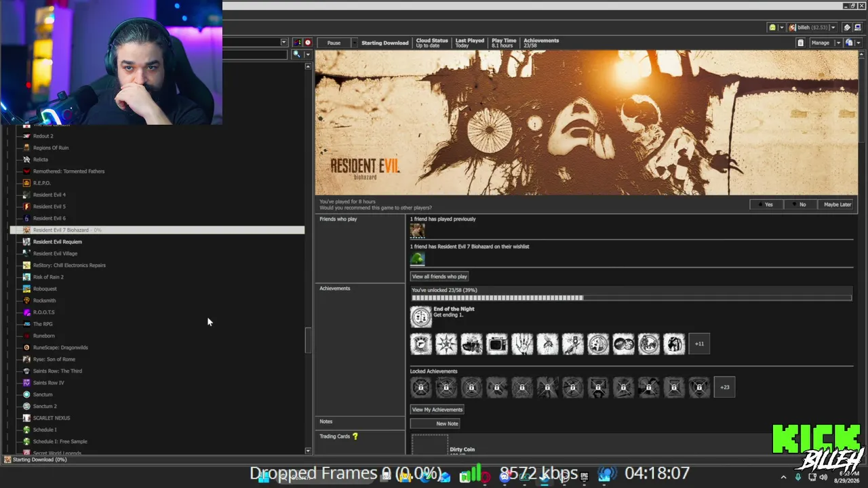Select Resident Evil 7 Biohazard in library
Image resolution: width=868 pixels, height=488 pixels.
click(x=157, y=230)
